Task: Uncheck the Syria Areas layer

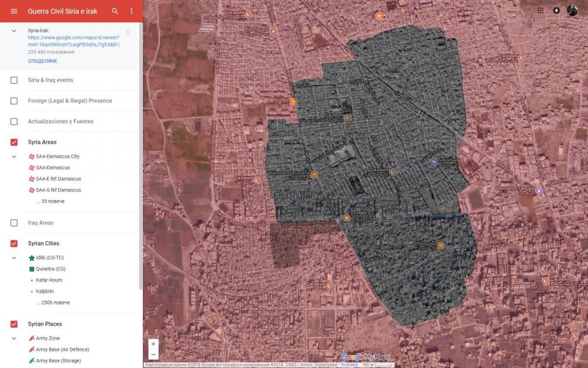Action: point(14,142)
